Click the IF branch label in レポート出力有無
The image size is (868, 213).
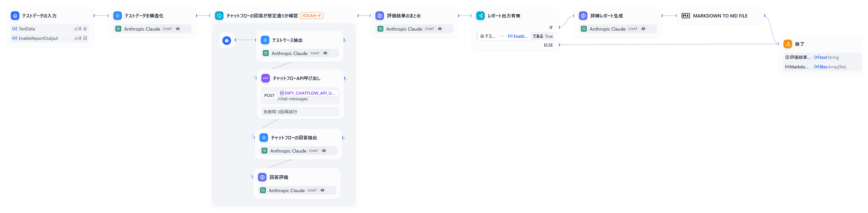tap(551, 28)
